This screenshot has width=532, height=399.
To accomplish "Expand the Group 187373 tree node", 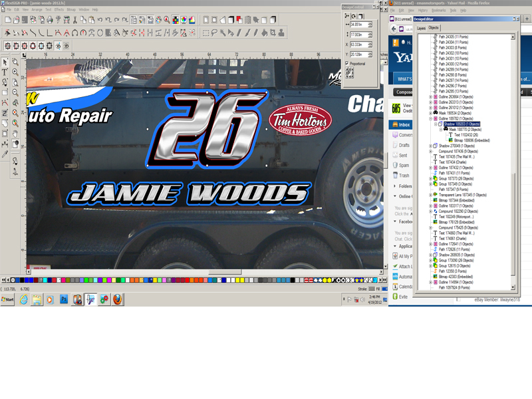I will pyautogui.click(x=430, y=178).
